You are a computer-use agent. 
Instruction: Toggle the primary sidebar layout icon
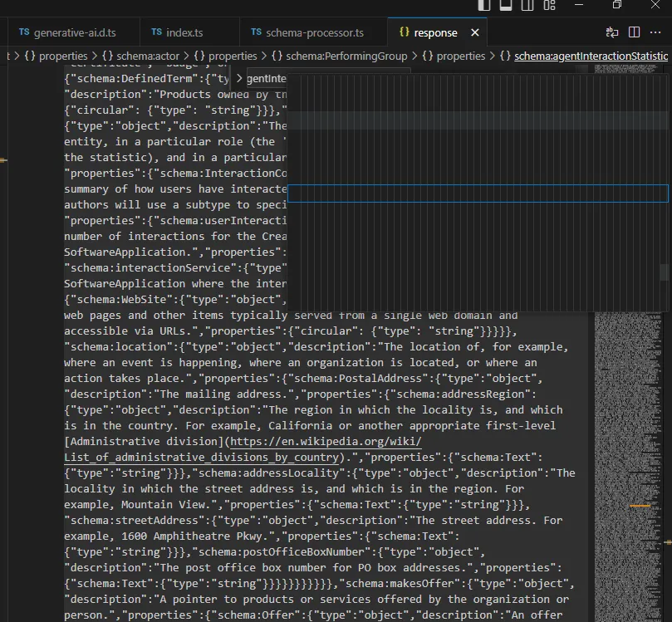coord(484,5)
